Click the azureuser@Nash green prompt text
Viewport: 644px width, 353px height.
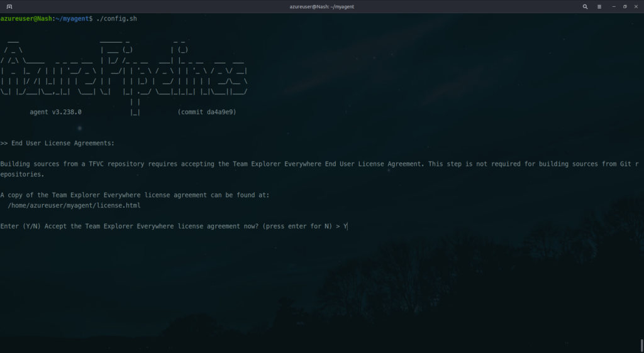[x=28, y=19]
